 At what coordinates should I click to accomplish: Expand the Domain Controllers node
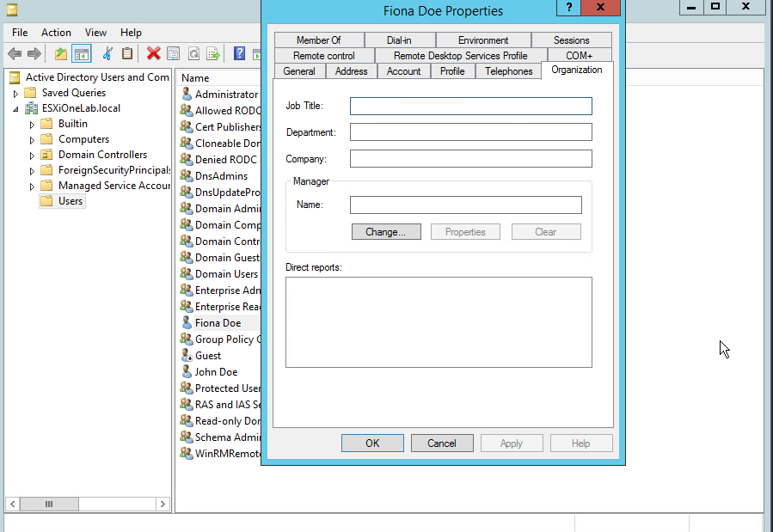[31, 154]
